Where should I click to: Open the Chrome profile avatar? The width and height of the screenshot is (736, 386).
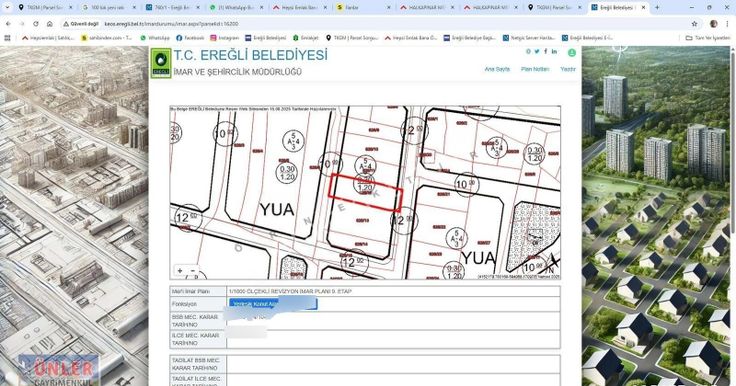[713, 23]
